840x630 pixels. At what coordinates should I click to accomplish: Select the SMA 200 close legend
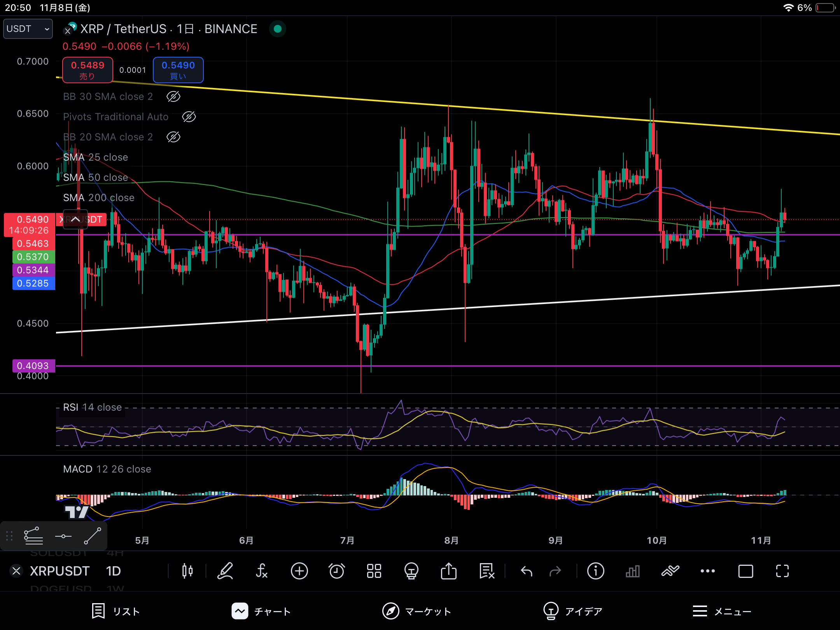(x=99, y=198)
